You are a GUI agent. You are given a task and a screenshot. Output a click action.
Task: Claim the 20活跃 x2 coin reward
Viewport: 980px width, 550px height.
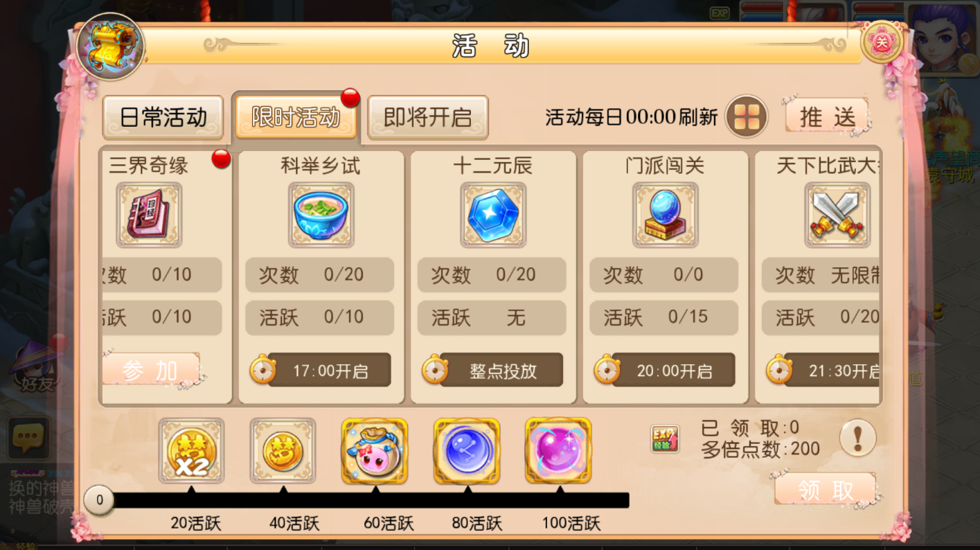pos(191,450)
